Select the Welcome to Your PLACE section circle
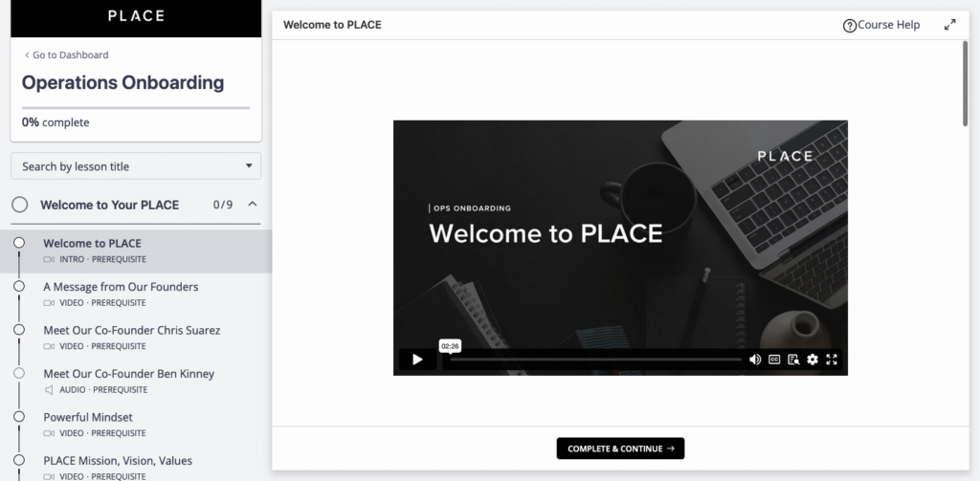 click(19, 205)
